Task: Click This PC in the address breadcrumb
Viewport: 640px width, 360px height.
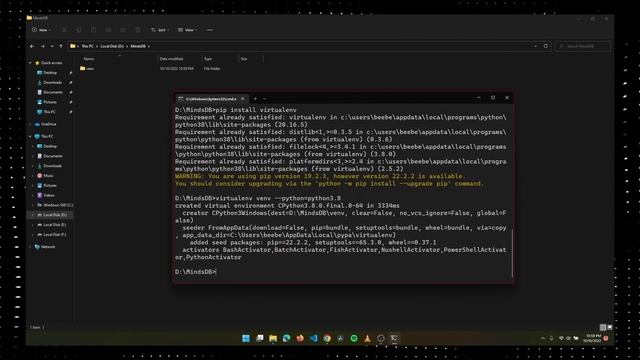Action: point(87,46)
